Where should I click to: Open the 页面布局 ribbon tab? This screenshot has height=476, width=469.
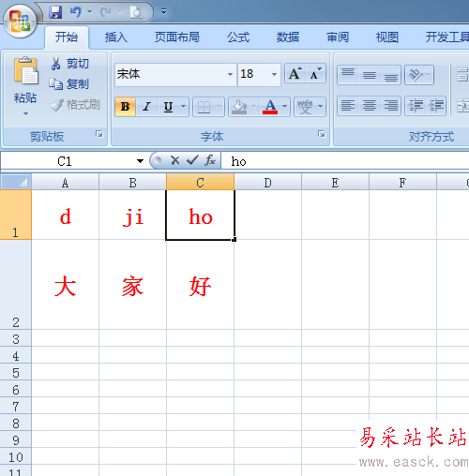click(177, 37)
